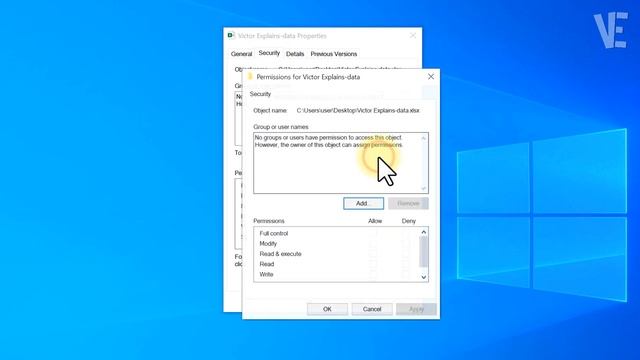
Task: Click the Deny column header
Action: point(409,221)
